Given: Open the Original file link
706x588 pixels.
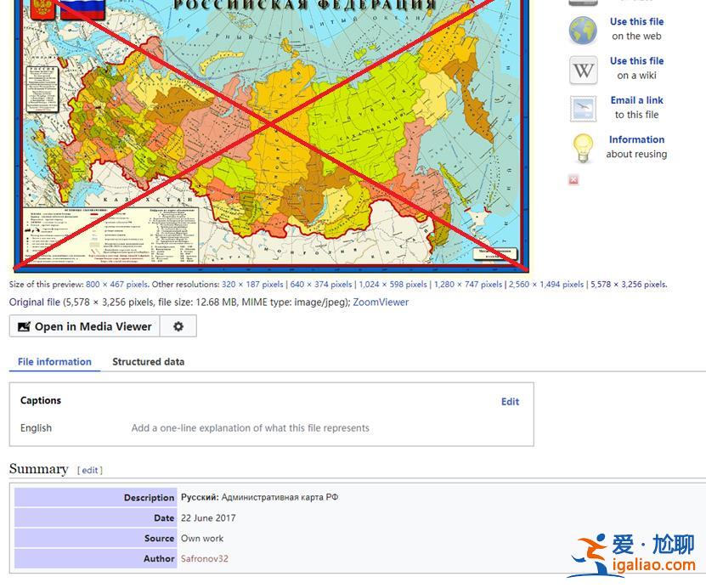Looking at the screenshot, I should [x=35, y=302].
